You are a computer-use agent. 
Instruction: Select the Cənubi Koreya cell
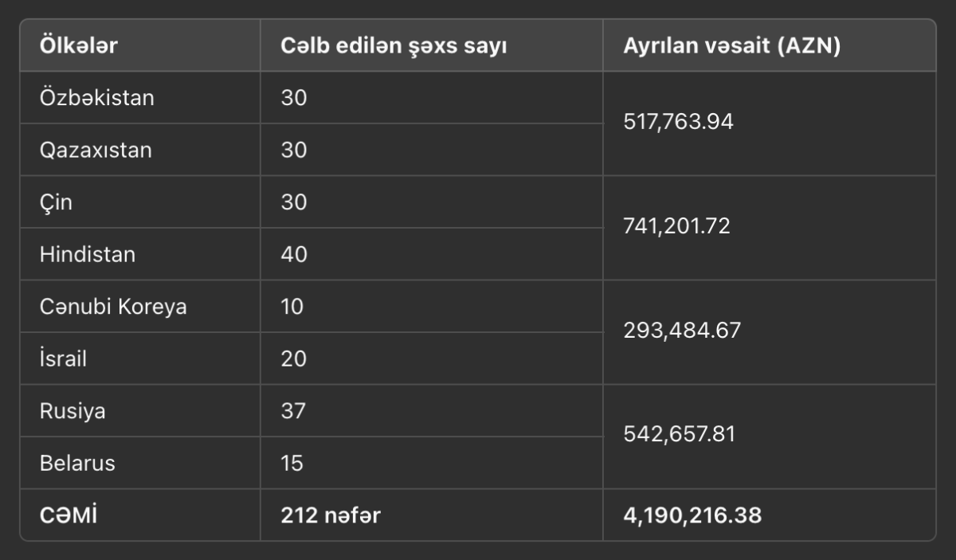coord(113,307)
